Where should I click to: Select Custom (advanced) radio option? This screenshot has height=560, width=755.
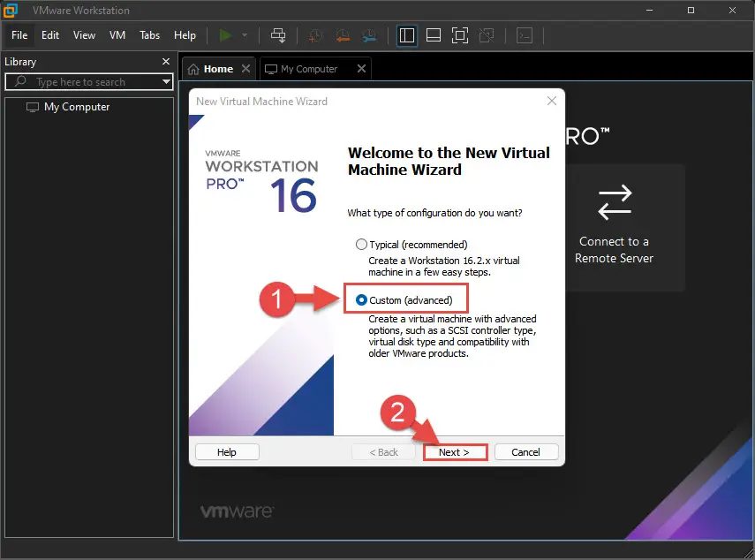(361, 300)
